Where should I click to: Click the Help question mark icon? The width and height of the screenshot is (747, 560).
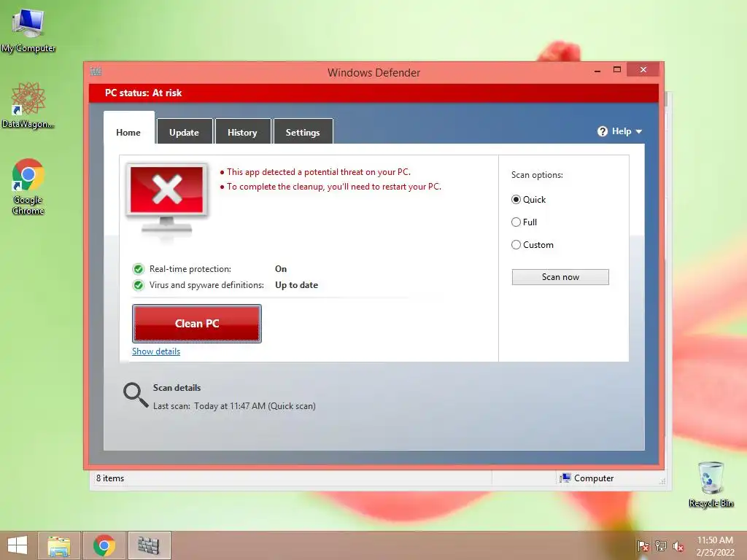click(602, 131)
